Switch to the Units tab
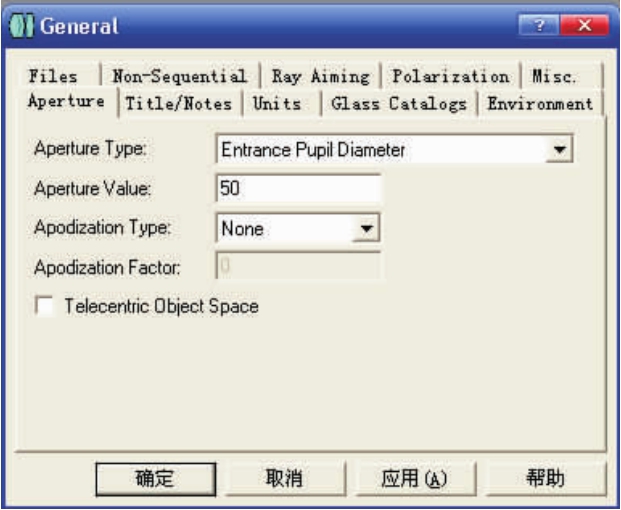Screen dimensions: 621x510 pos(277,104)
